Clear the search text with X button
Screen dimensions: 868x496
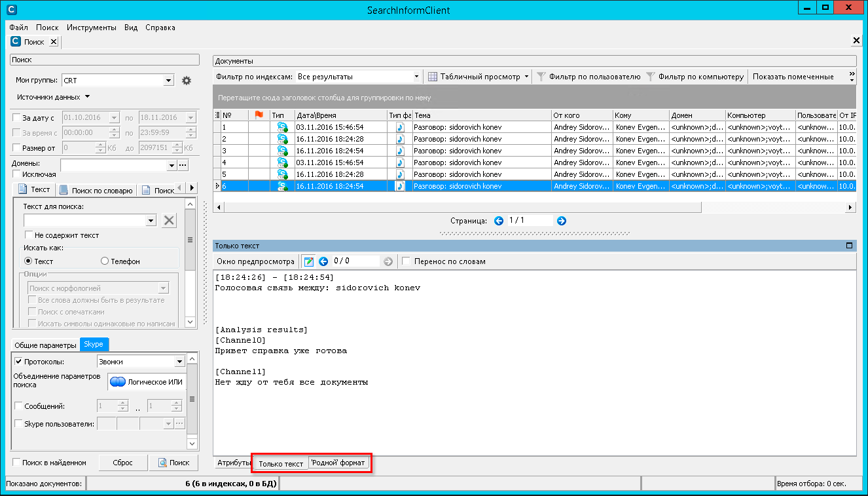(169, 220)
